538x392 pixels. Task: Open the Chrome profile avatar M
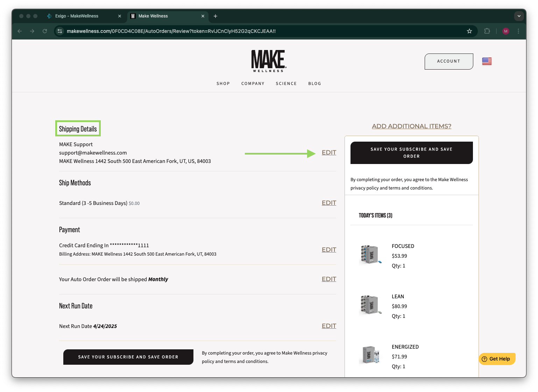(x=505, y=31)
